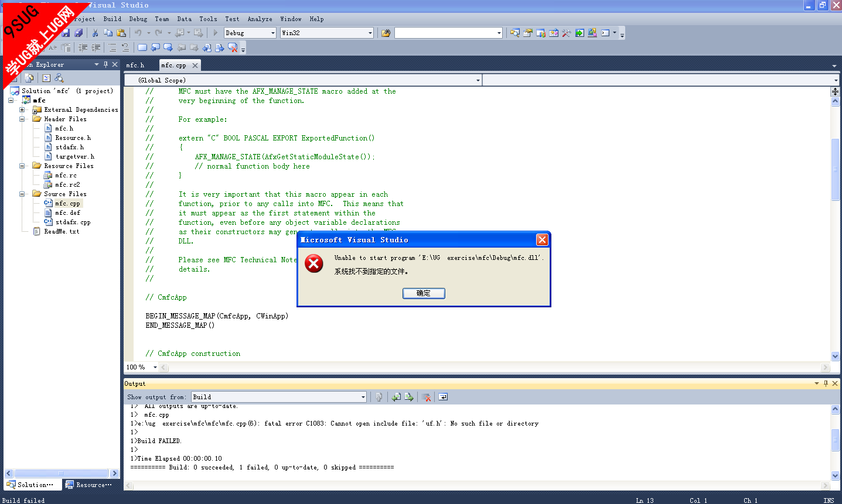Collapse the Resource Files folder
842x504 pixels.
[x=22, y=166]
